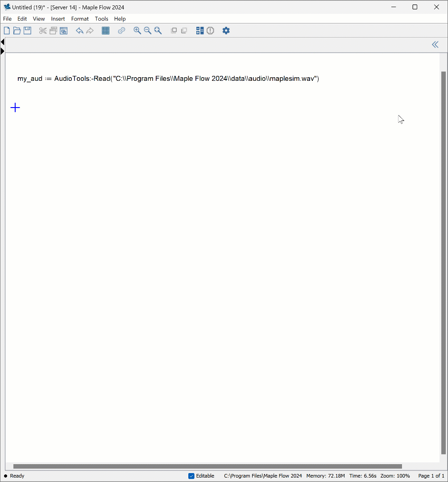Click the my_aud AudioTools Read expression
Image resolution: width=448 pixels, height=482 pixels.
[168, 79]
